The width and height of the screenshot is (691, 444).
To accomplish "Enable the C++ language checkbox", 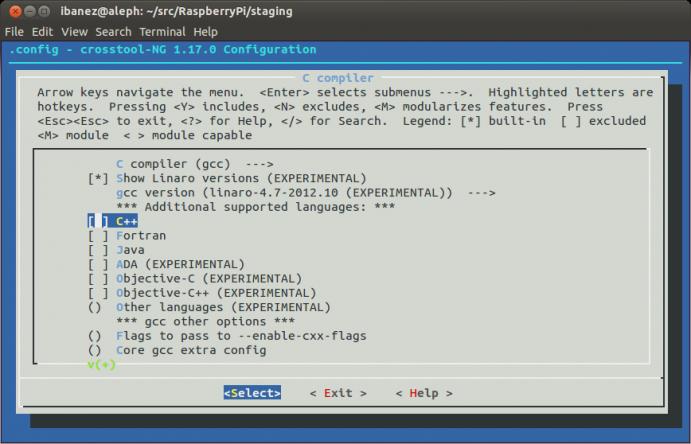I will point(98,221).
